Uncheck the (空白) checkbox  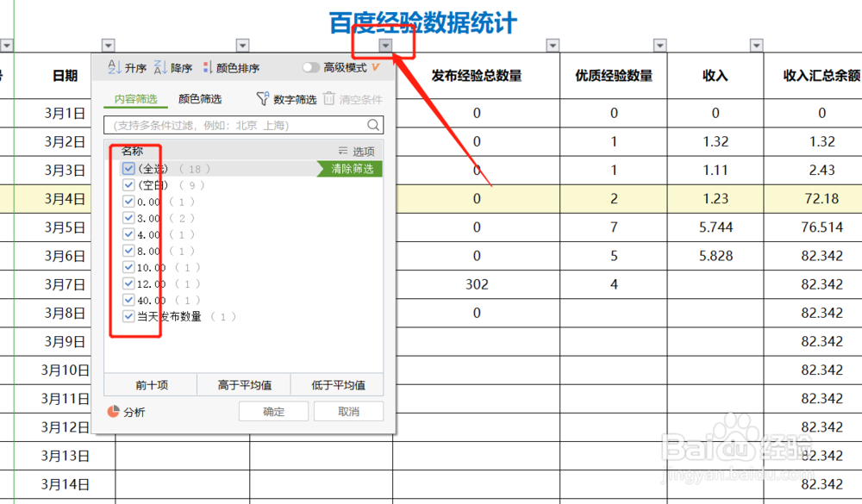tap(128, 184)
